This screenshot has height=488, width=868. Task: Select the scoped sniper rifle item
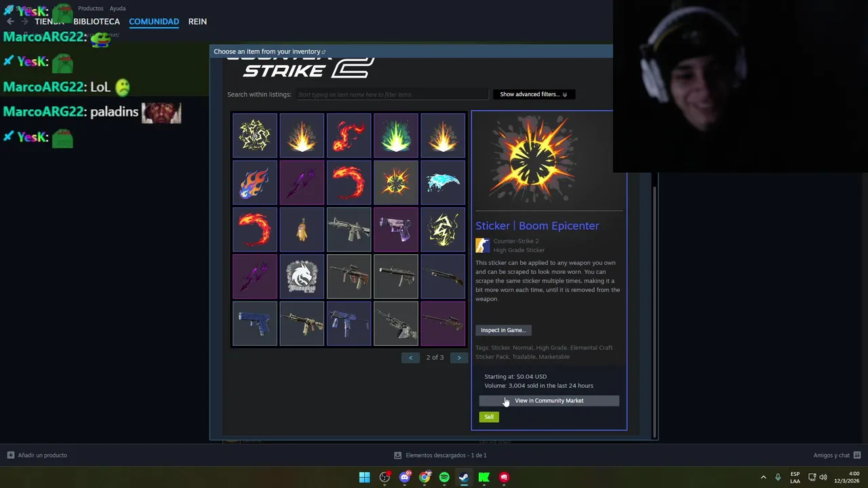point(443,324)
